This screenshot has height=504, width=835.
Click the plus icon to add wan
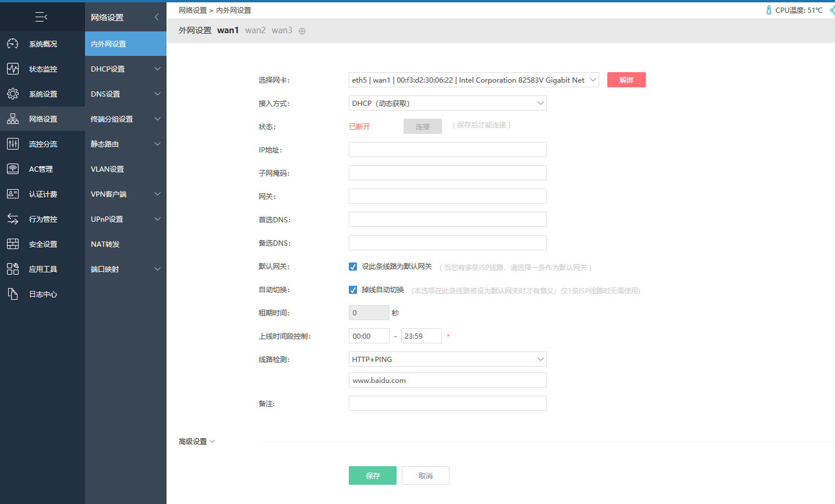point(302,31)
